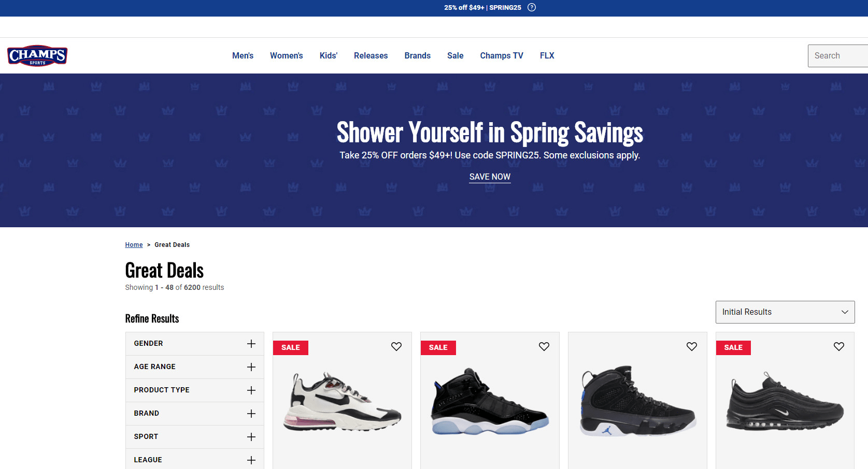Click the 'Refine Results' heading

coord(152,318)
